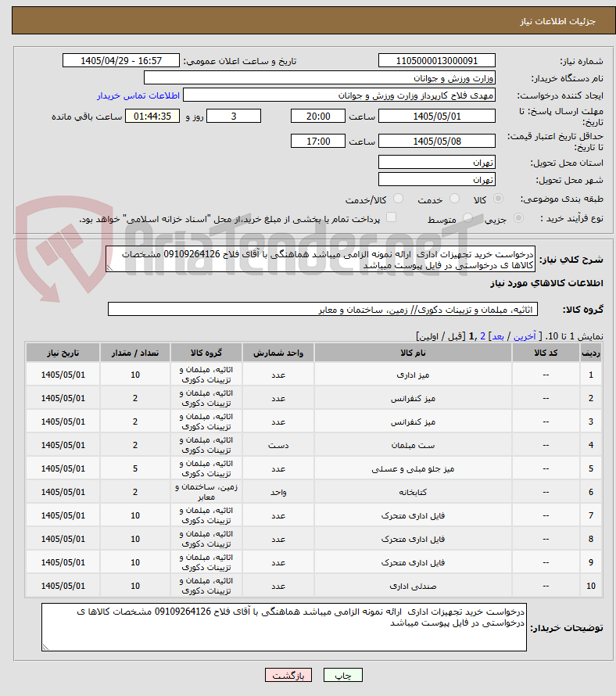This screenshot has width=616, height=696.
Task: Toggle the اسناد خزانه اسلامی payment checkbox
Action: 391,217
